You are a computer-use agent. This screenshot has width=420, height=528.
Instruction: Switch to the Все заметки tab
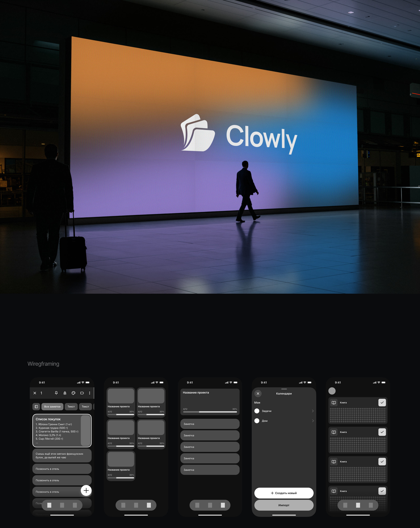pyautogui.click(x=52, y=406)
